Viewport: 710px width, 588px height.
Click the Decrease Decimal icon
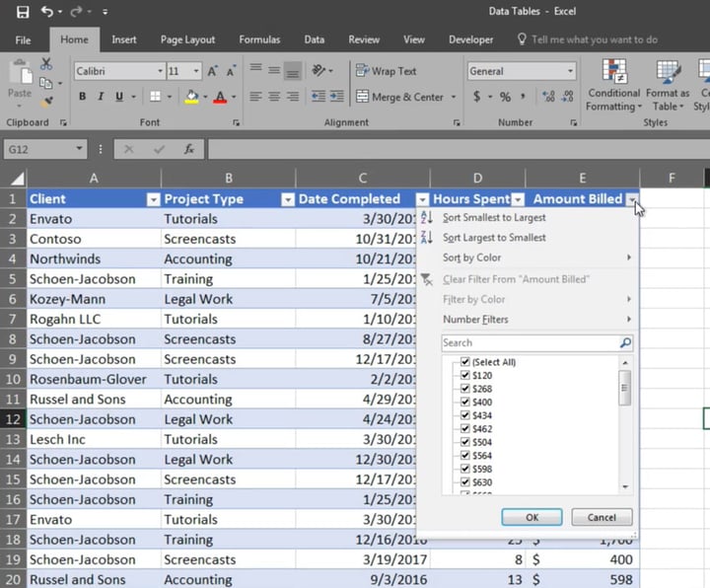567,97
